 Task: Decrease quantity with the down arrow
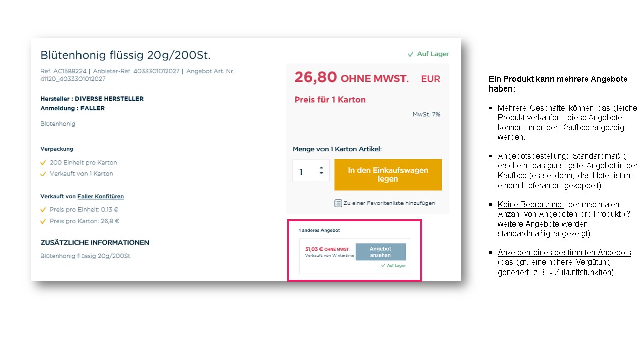pos(321,174)
